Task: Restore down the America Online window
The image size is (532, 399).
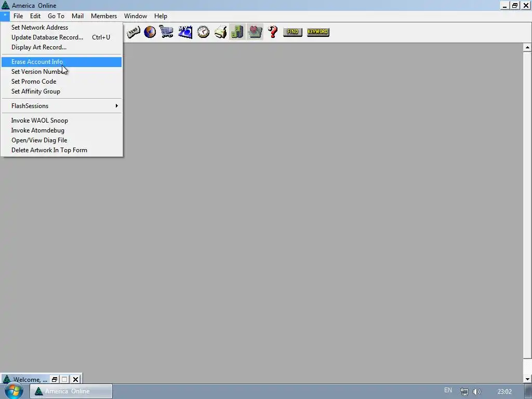Action: click(515, 5)
